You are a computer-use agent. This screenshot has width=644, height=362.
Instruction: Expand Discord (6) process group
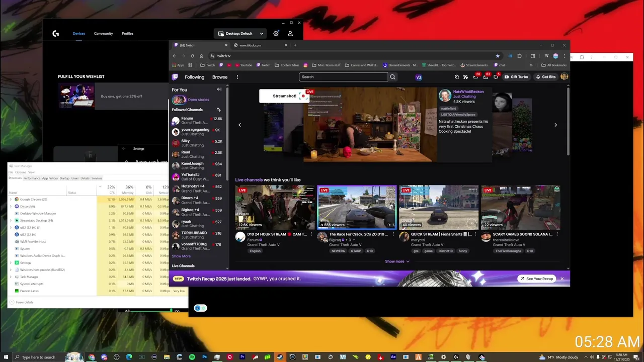(11, 207)
